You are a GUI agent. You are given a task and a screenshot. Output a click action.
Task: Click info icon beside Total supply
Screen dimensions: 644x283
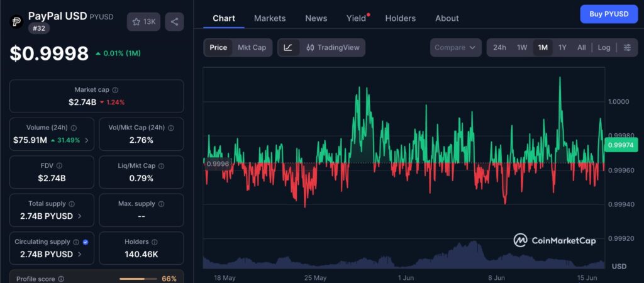[72, 204]
